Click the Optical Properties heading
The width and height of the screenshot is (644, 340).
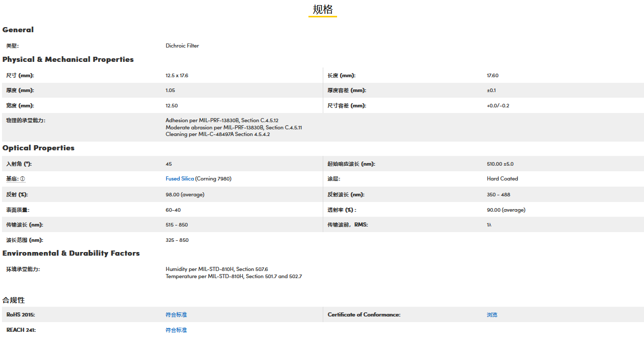[38, 148]
